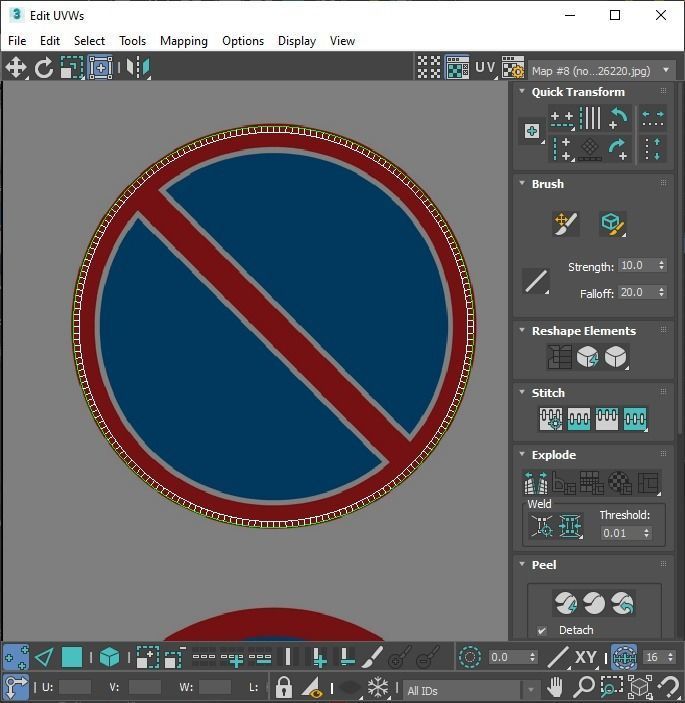Click Stitch To Target icon

pyautogui.click(x=551, y=419)
